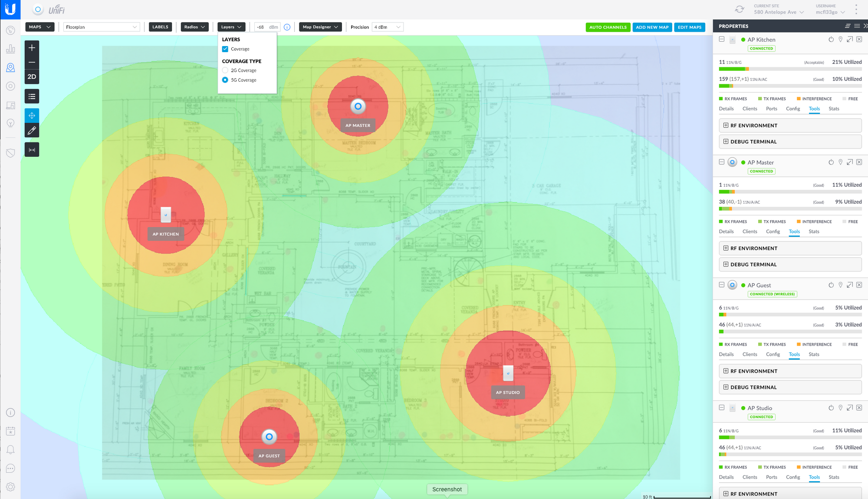
Task: Open the Precision 4 dBm dropdown
Action: [387, 27]
